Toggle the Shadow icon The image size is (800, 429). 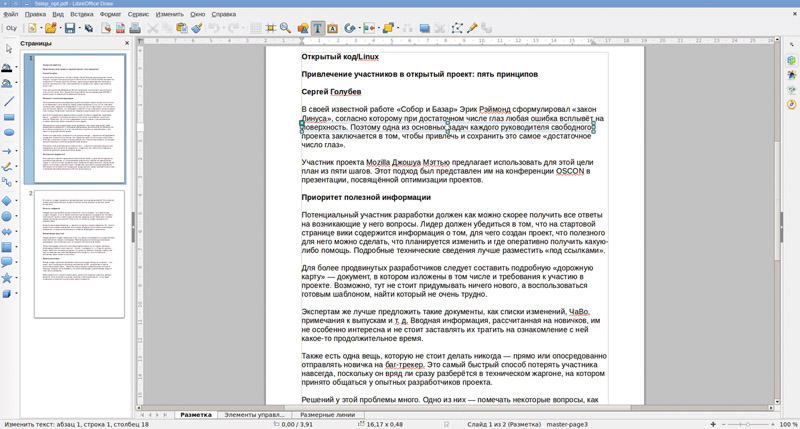tap(424, 28)
